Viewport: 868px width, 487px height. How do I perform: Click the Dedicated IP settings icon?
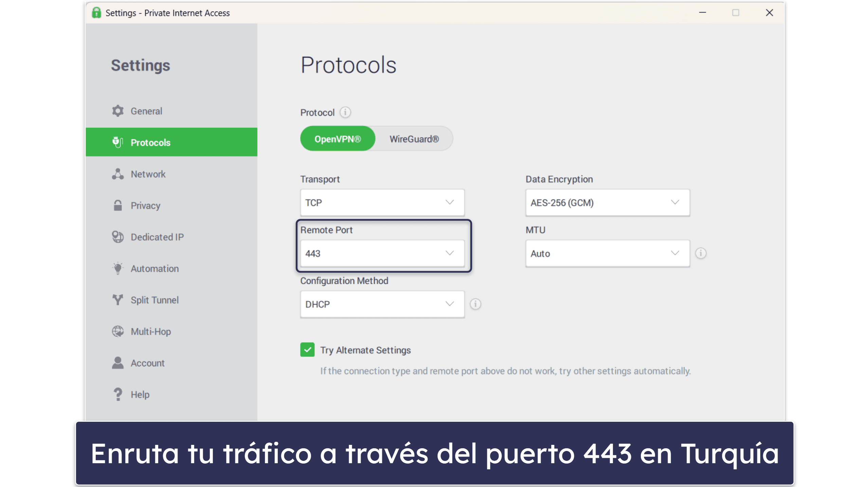[117, 237]
